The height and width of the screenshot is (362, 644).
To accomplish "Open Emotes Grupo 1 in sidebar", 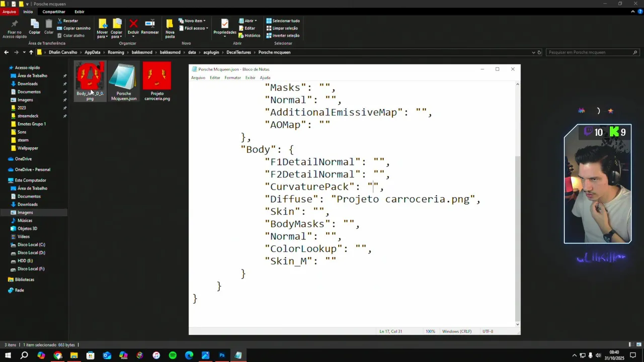I will [x=31, y=124].
